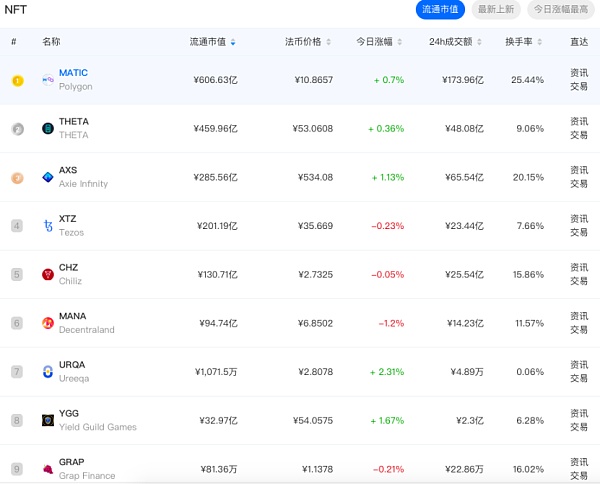
Task: Click the MANA Decentraland icon
Action: tap(48, 323)
